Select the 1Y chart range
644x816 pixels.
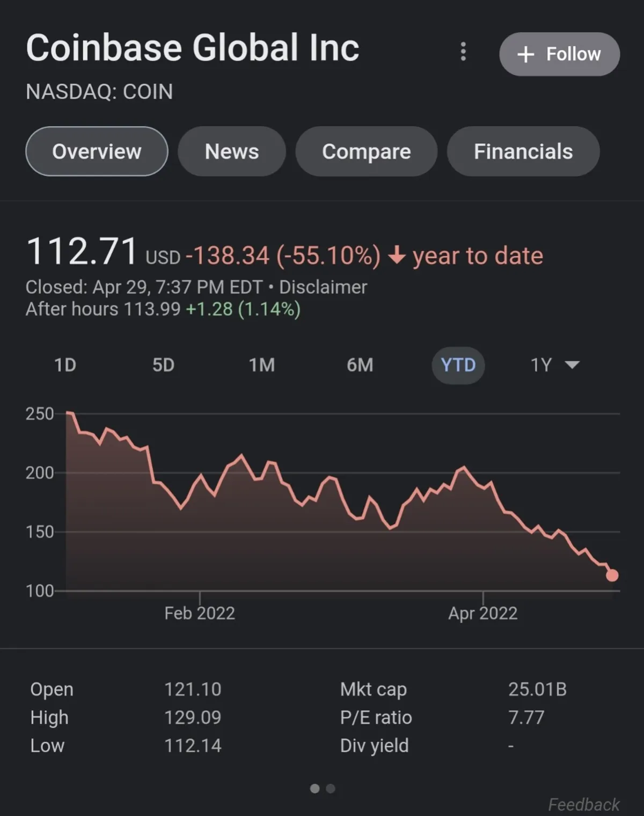tap(541, 365)
